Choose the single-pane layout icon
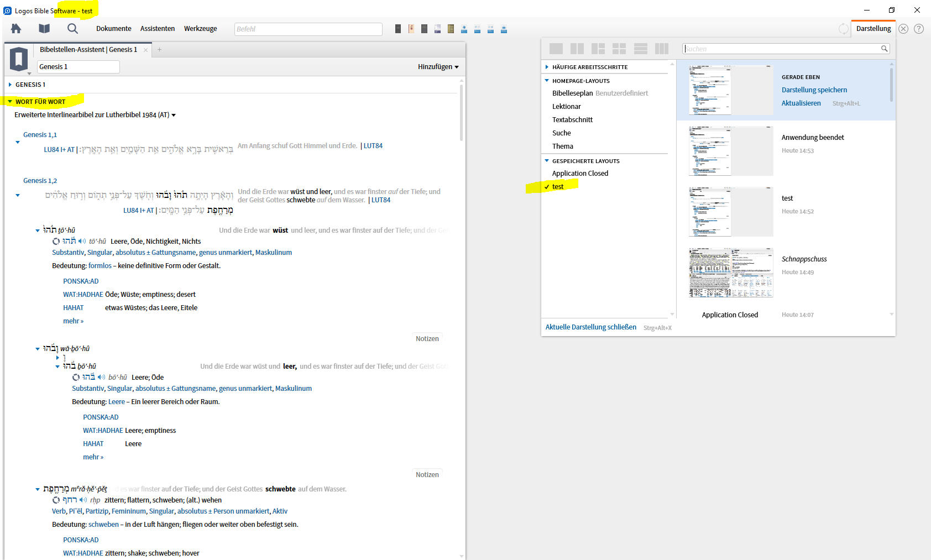The image size is (931, 560). click(556, 49)
